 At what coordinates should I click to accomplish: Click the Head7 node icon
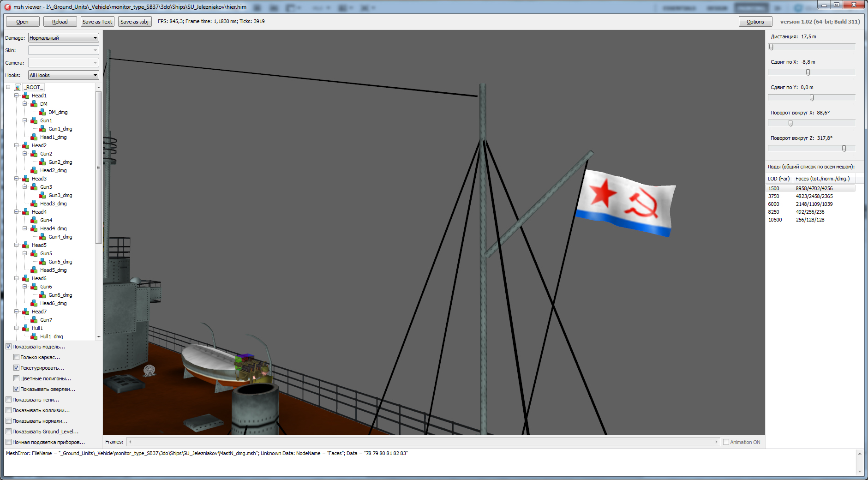click(26, 312)
